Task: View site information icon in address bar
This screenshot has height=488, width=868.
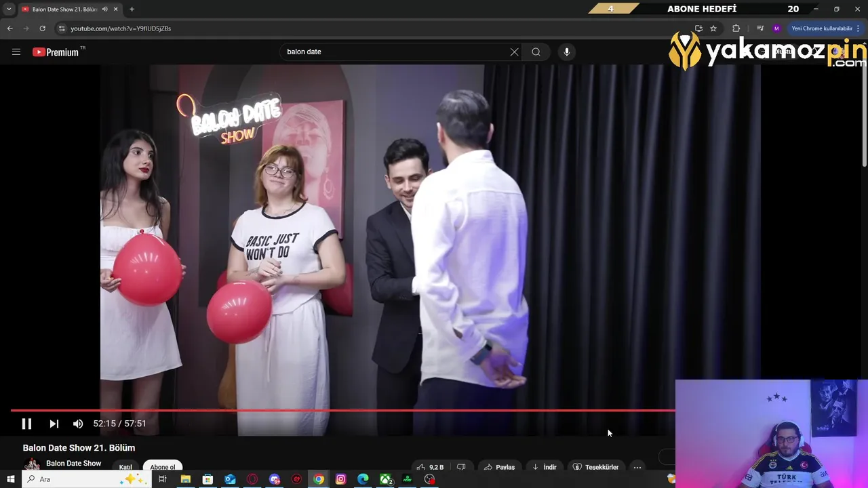Action: coord(62,28)
